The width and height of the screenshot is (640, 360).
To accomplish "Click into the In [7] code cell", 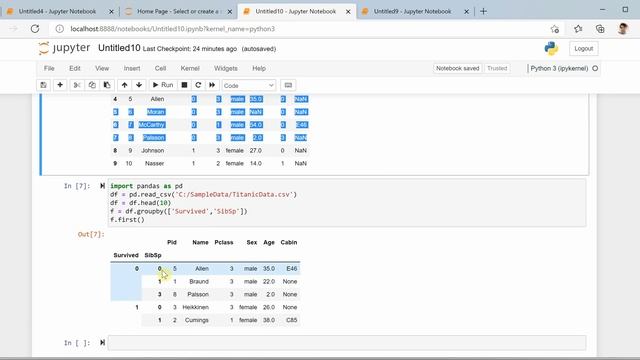I will 347,203.
